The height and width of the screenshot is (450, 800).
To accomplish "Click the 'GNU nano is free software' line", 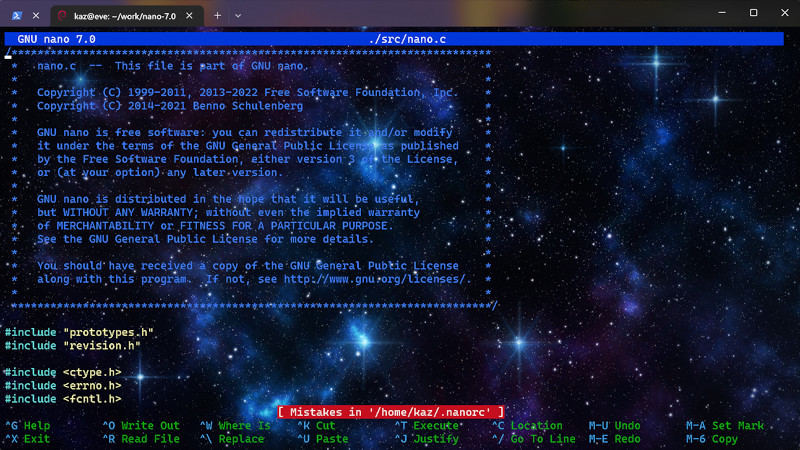I will click(x=244, y=132).
